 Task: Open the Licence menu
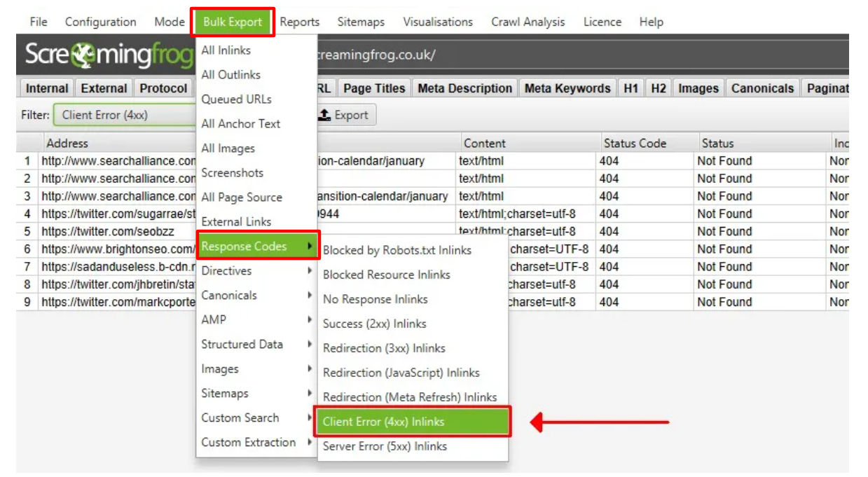602,22
